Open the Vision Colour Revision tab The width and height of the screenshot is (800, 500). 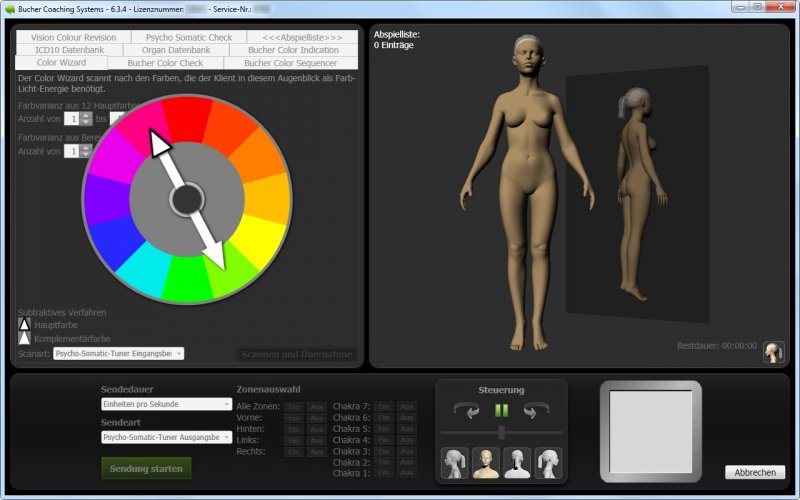(x=73, y=37)
